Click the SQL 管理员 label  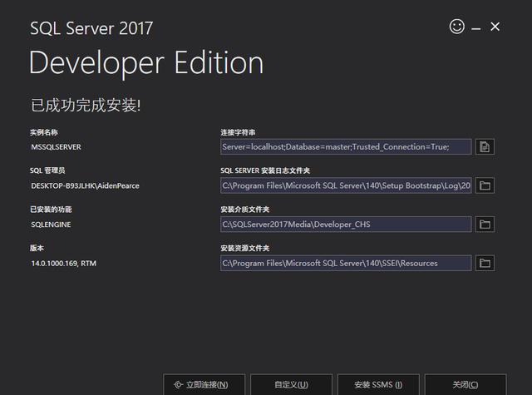[x=47, y=170]
